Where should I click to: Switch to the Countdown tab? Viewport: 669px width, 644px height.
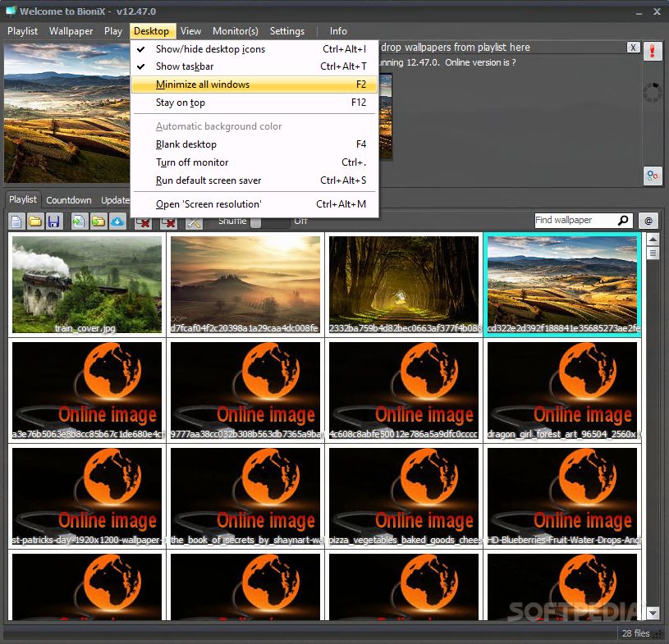click(69, 200)
